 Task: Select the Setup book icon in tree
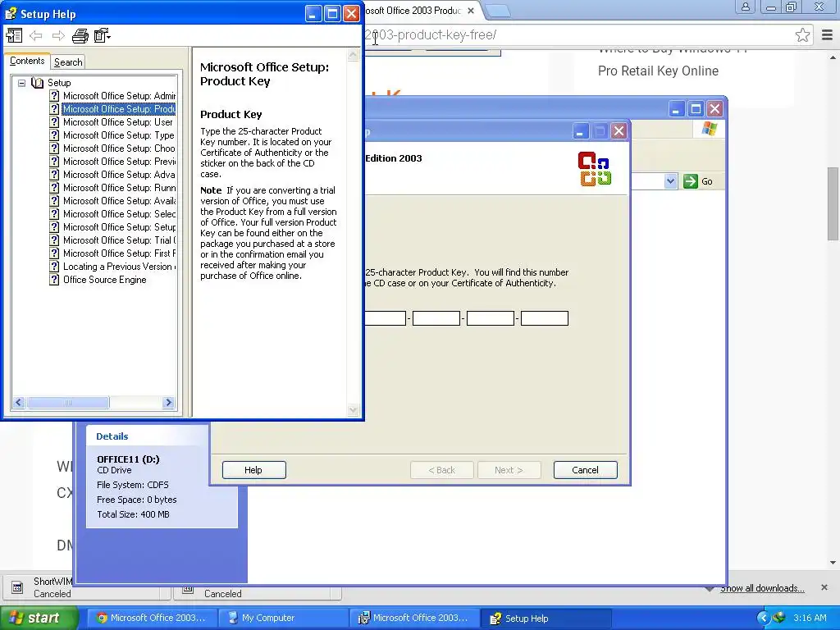point(37,83)
